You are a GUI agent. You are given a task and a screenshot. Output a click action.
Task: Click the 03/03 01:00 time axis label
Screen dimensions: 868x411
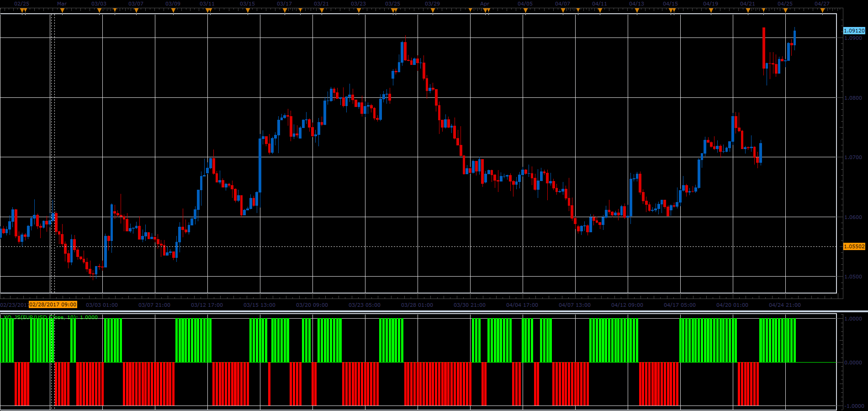point(102,305)
